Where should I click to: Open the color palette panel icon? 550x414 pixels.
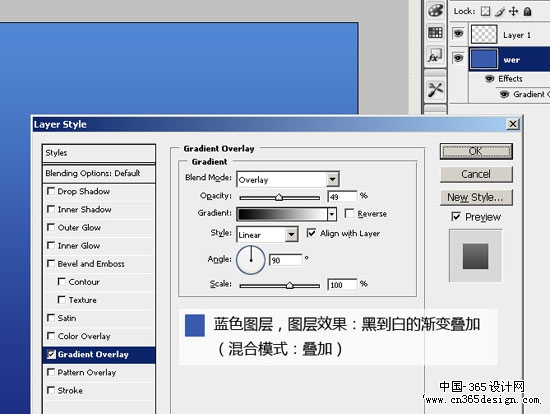click(435, 10)
